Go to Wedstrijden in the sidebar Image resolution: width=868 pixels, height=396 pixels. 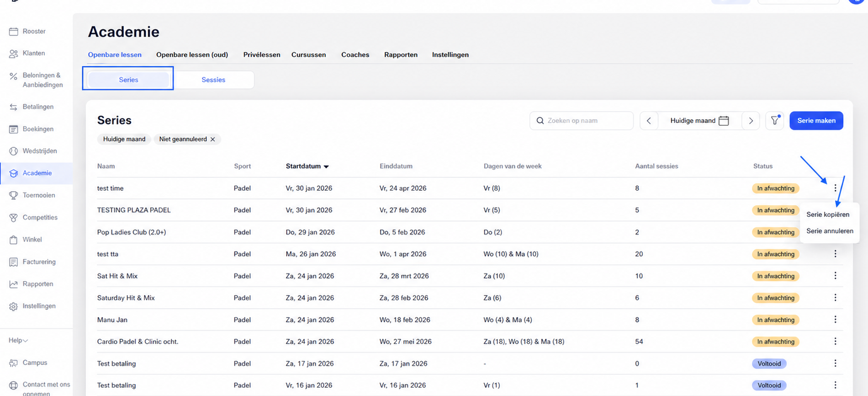[x=40, y=151]
